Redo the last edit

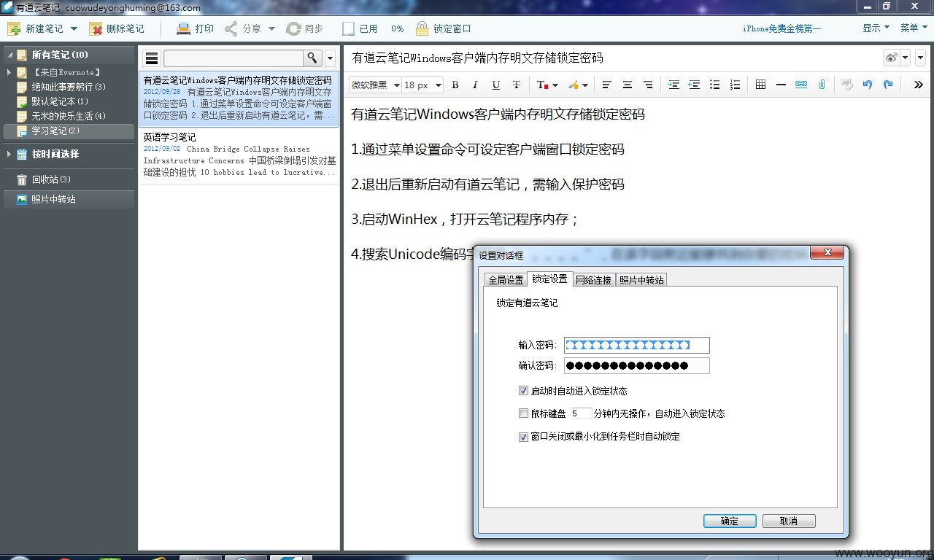point(888,85)
